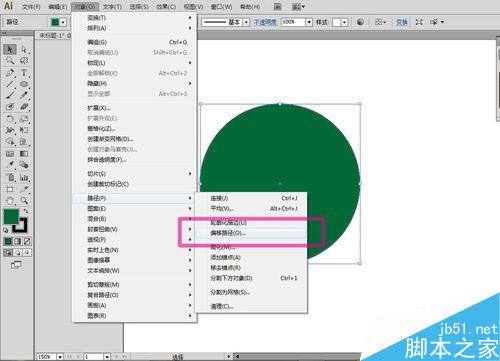This screenshot has height=361, width=500.
Task: Click the isolate selected object button
Action: click(419, 22)
